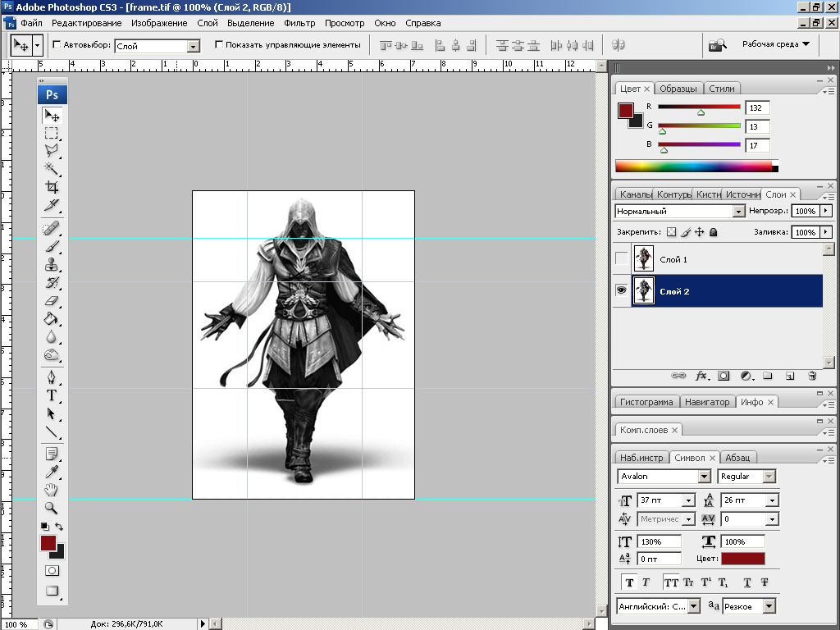Pick the Paint Bucket tool
This screenshot has height=630, width=840.
[x=52, y=318]
